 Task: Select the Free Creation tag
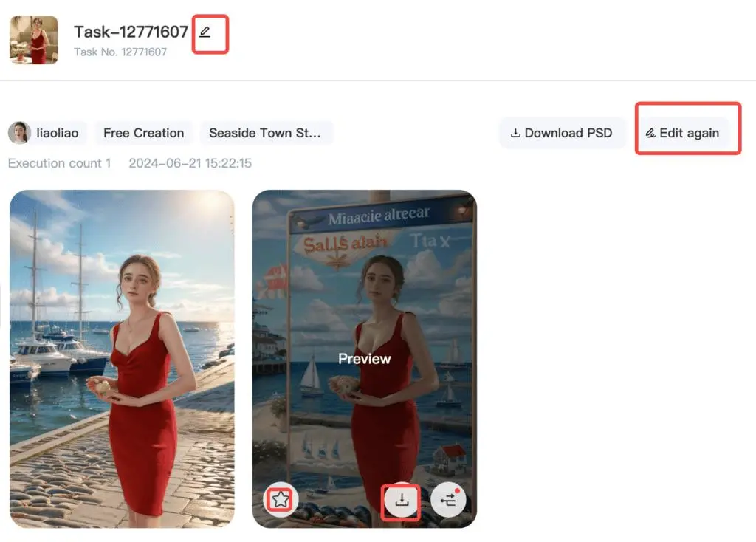(x=144, y=133)
